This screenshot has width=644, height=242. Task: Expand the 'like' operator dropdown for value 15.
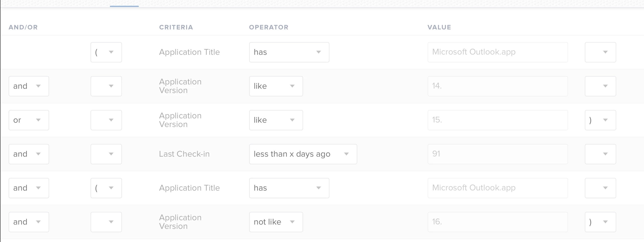click(x=276, y=120)
